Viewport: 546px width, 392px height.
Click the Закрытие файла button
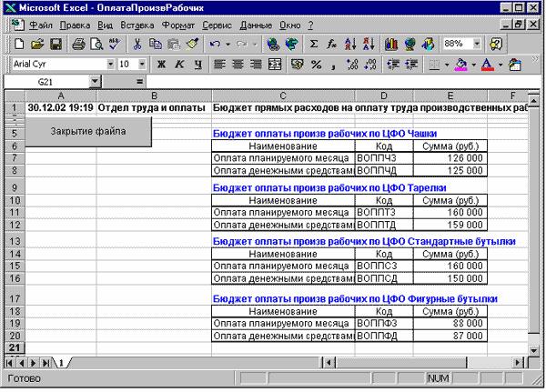pos(88,131)
